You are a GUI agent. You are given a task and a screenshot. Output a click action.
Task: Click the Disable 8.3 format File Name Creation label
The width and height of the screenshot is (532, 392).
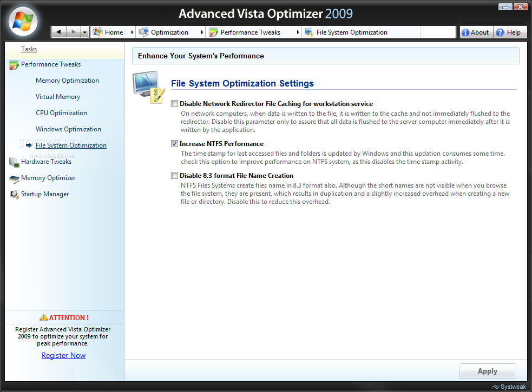point(237,176)
